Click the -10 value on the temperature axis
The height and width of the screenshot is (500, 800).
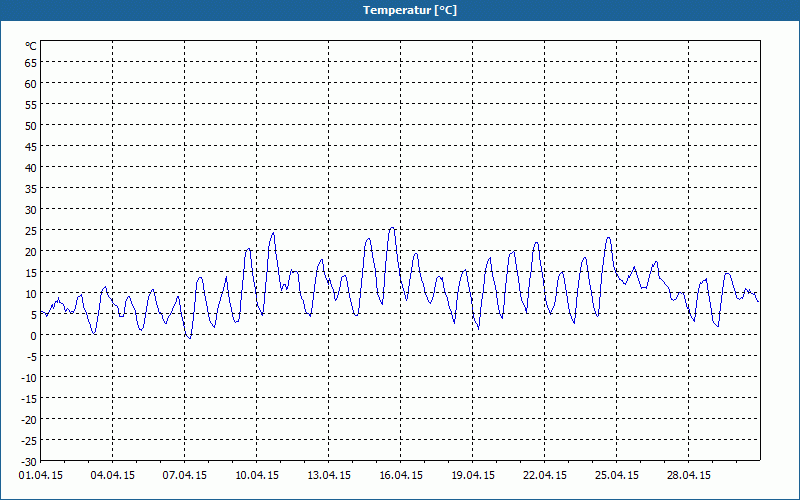coord(29,378)
